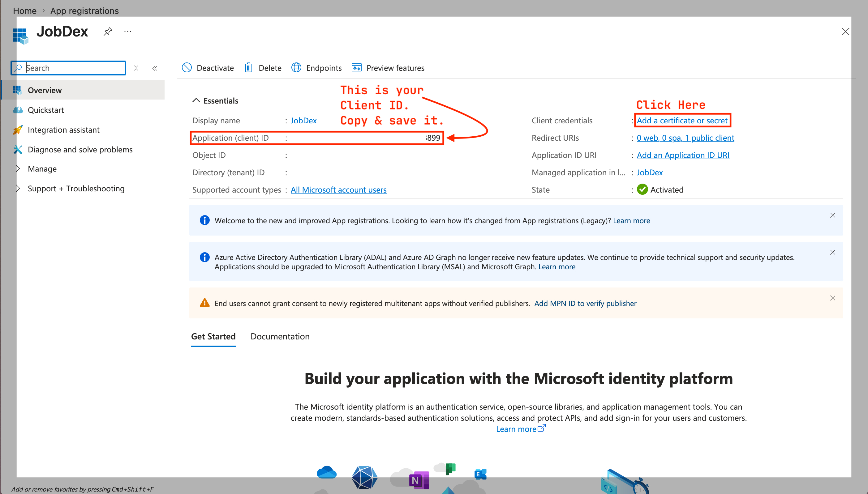Collapse the sidebar navigation pane
The image size is (868, 494).
[155, 68]
